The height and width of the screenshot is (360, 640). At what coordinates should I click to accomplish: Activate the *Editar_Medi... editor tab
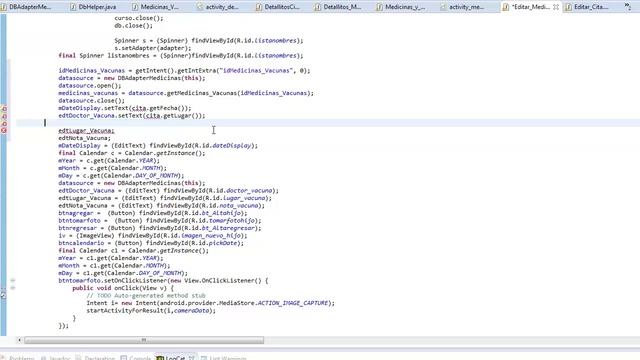[x=531, y=7]
